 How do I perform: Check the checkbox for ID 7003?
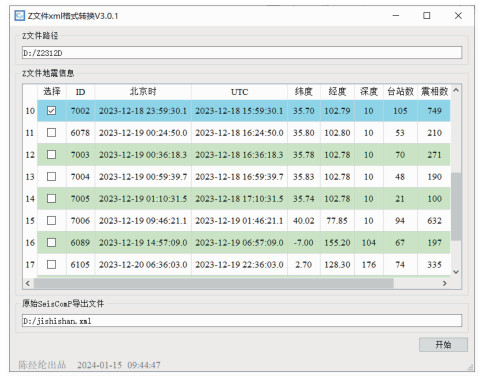coord(51,155)
